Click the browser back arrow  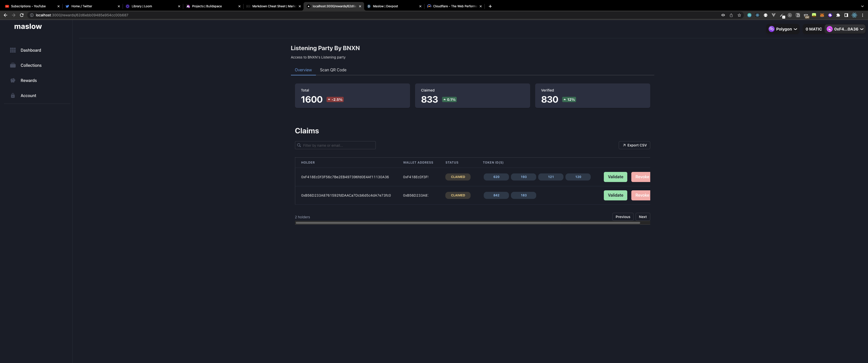[x=5, y=15]
